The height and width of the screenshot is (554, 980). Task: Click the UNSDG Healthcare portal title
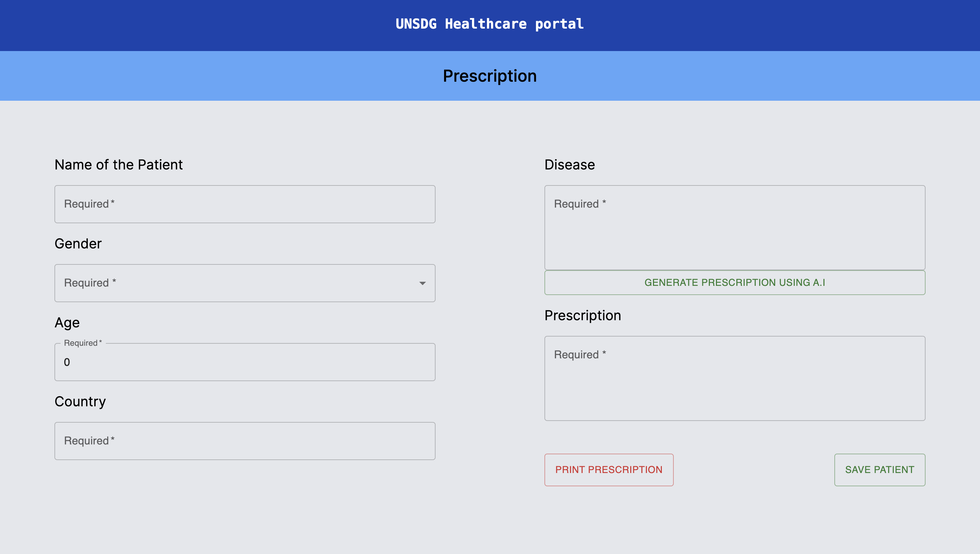[x=490, y=23]
